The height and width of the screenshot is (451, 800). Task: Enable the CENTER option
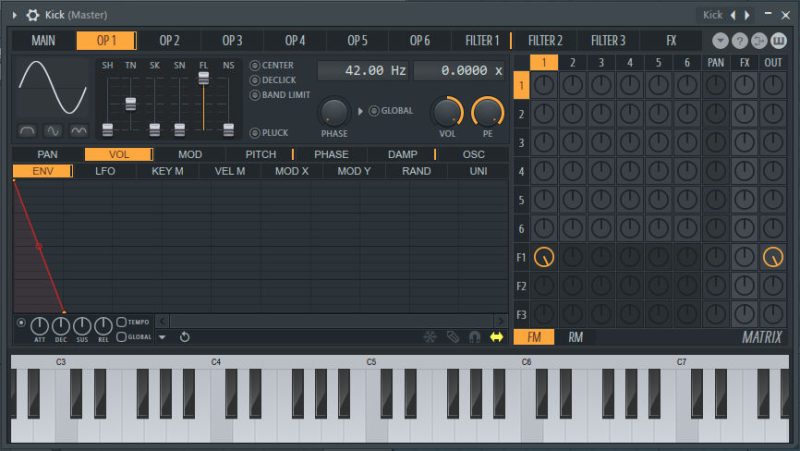[271, 65]
